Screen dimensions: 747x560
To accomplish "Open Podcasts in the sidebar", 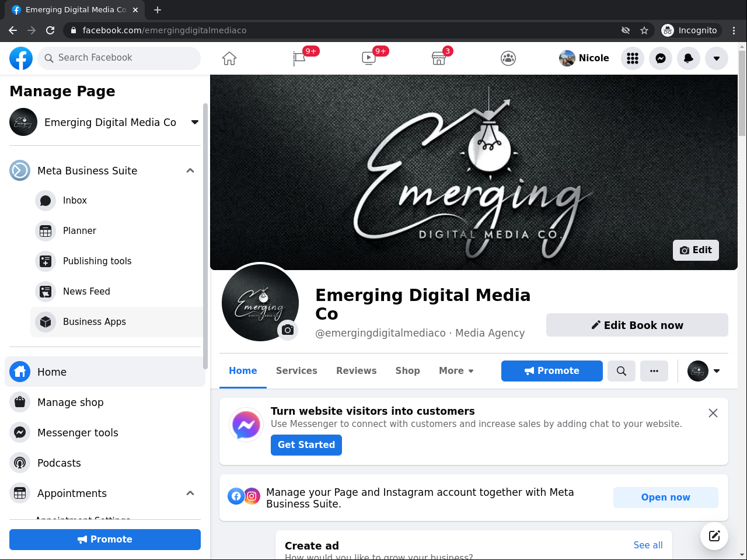I will (105, 463).
